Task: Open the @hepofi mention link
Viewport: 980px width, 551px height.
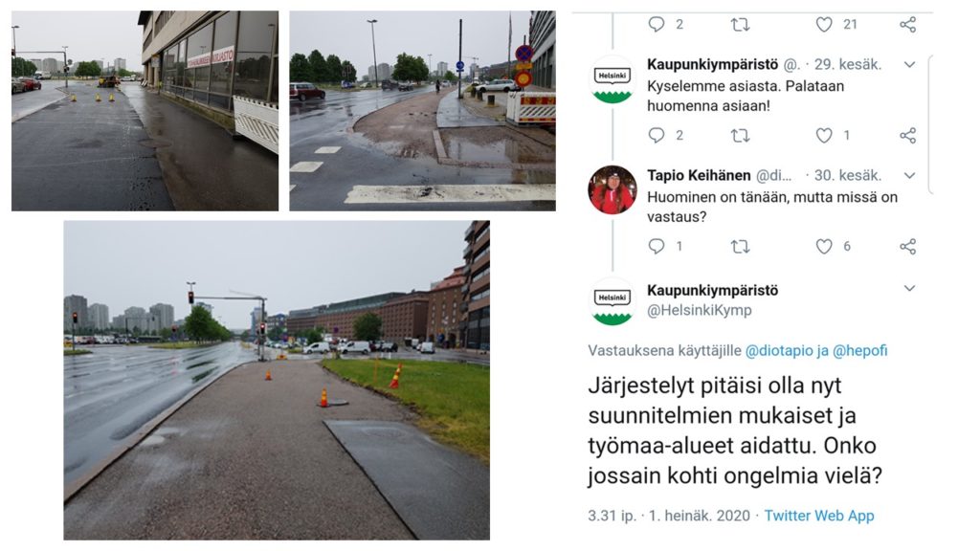Action: [860, 350]
